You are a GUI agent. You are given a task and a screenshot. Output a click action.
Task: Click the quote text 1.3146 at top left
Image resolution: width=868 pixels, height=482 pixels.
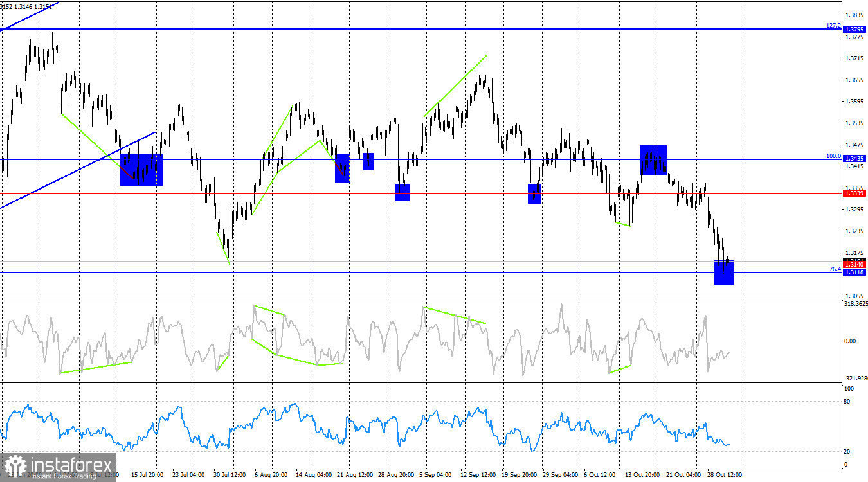(x=24, y=6)
